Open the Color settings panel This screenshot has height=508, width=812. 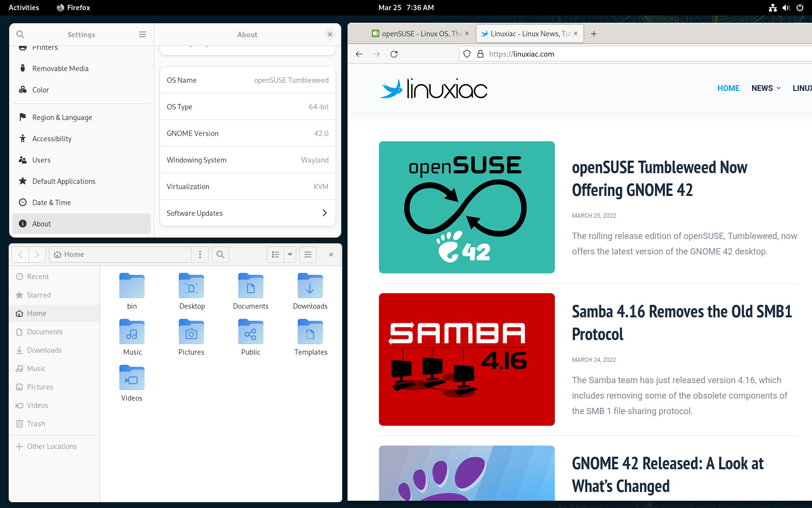81,90
